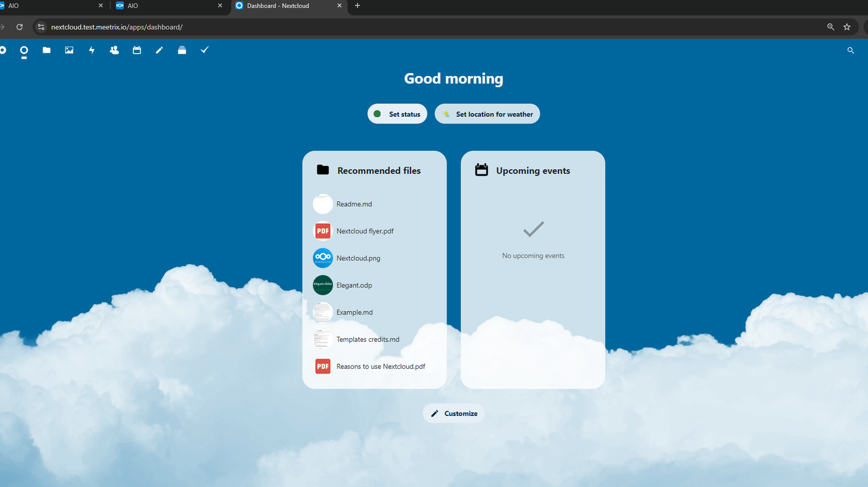Click the Good morning greeting
This screenshot has width=868, height=487.
coord(454,79)
